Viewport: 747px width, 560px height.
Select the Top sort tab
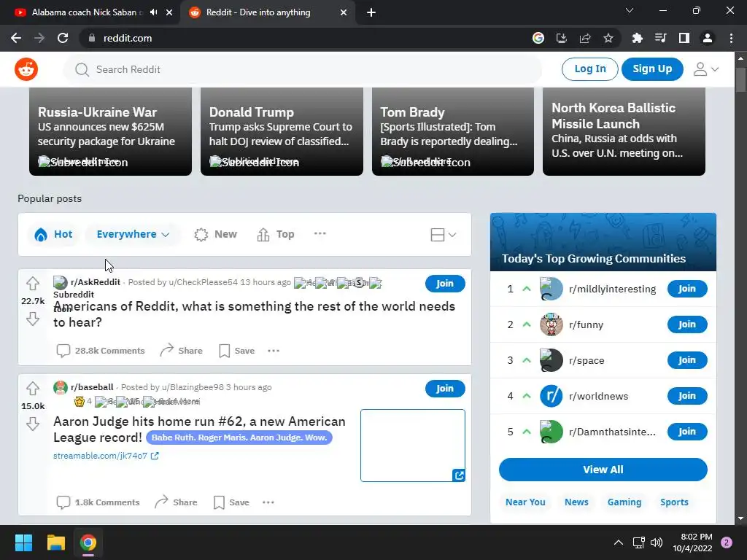tap(276, 234)
